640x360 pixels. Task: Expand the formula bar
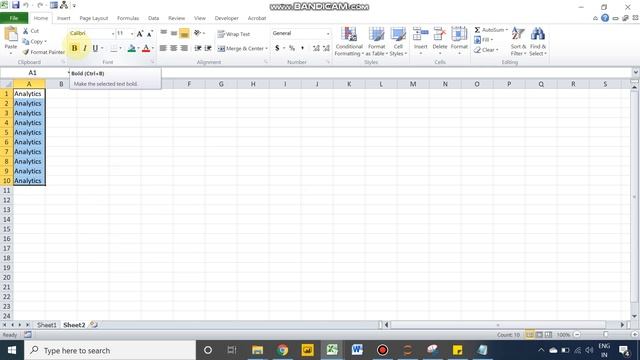[635, 73]
